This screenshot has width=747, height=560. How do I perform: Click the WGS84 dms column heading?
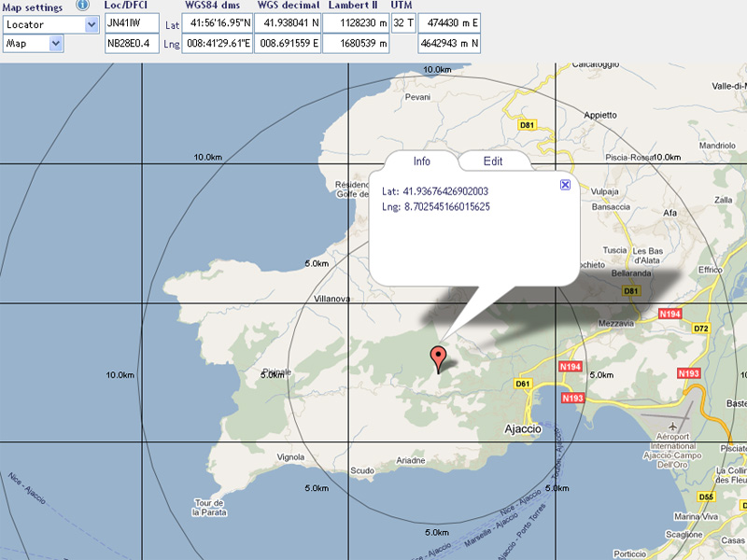[x=213, y=6]
